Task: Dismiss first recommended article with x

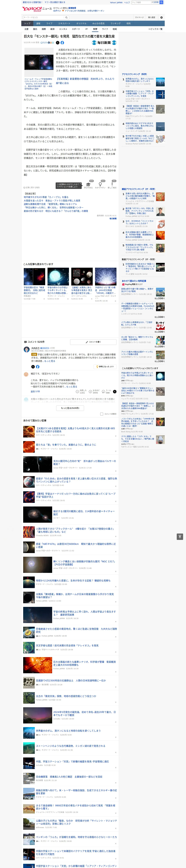Action: coord(116,436)
